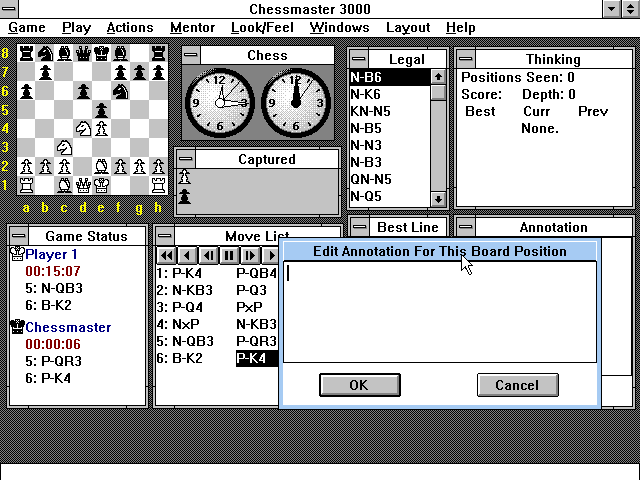Click the Legal list scroll down arrow
Screen dimensions: 640x480
pos(438,199)
